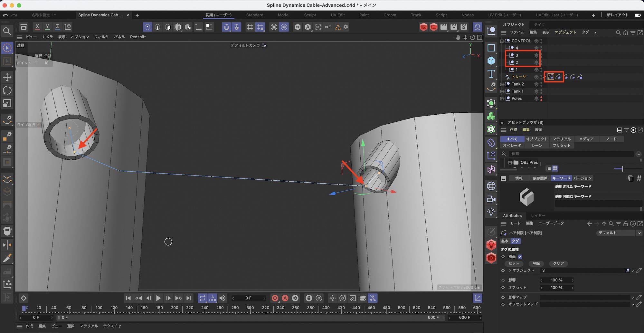Viewport: 644px width, 333px height.
Task: Click the X axis lock icon
Action: pos(37,27)
